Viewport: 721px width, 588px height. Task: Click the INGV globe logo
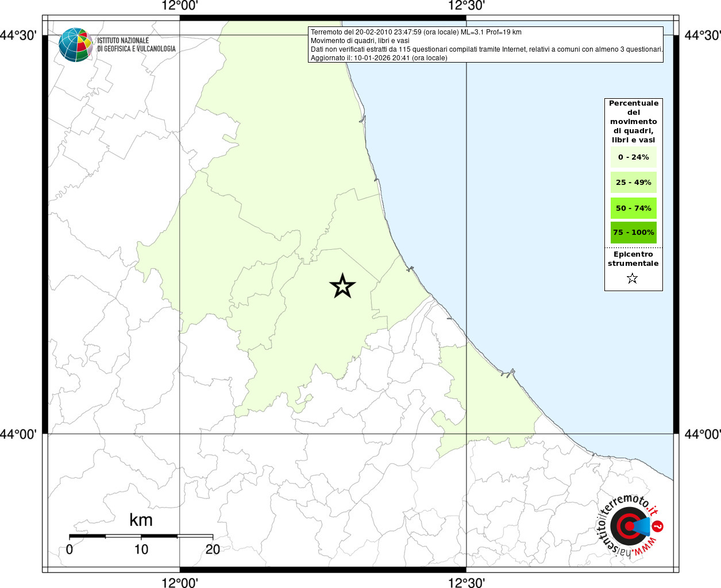tap(75, 45)
